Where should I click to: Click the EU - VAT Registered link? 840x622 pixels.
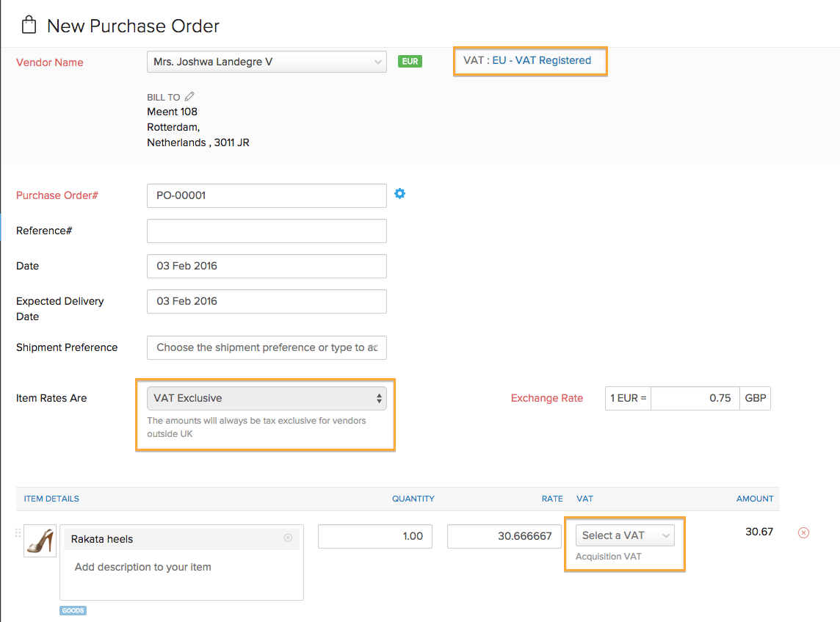coord(541,60)
